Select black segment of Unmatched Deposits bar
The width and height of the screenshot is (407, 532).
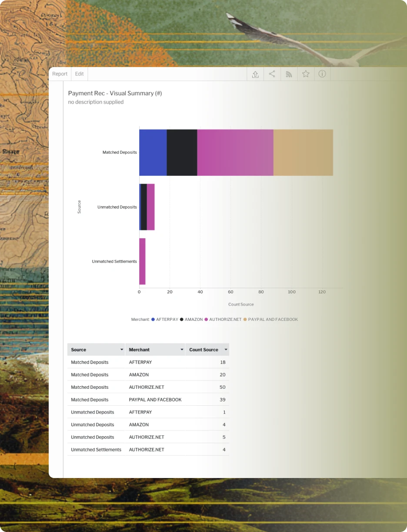click(144, 207)
